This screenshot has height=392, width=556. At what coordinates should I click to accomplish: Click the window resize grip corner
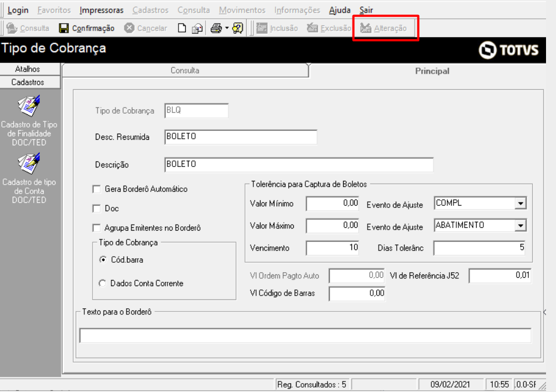point(542,385)
